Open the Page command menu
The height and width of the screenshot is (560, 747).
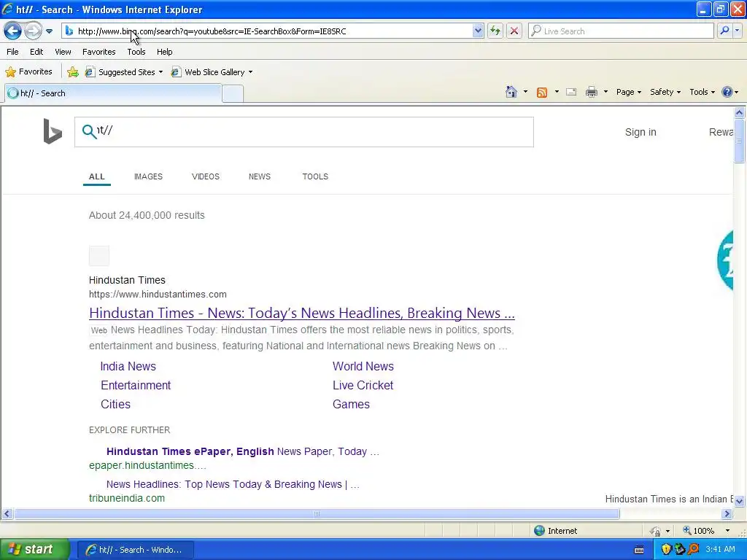click(x=628, y=92)
